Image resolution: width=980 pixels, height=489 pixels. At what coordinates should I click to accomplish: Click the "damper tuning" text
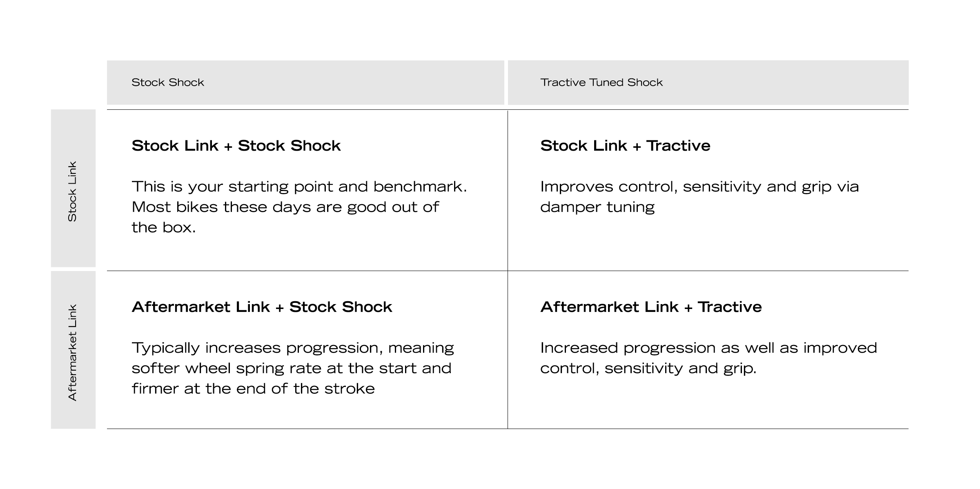point(597,207)
